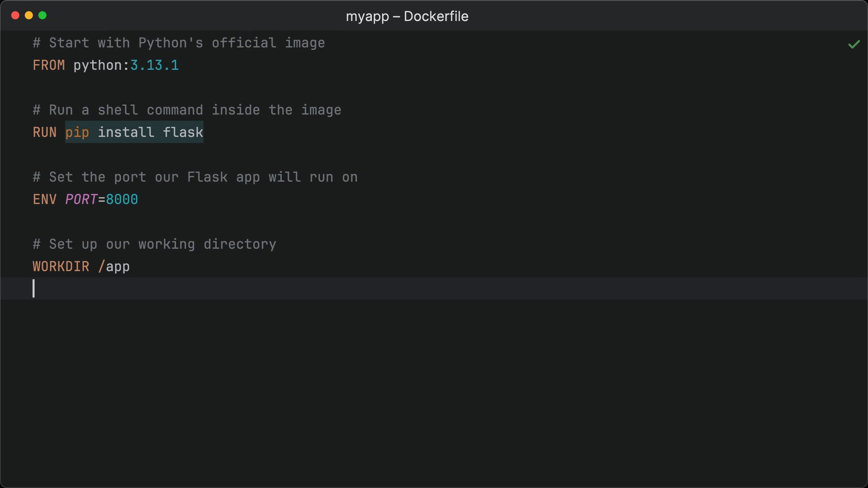Click the port value 8000
868x488 pixels.
pyautogui.click(x=122, y=199)
